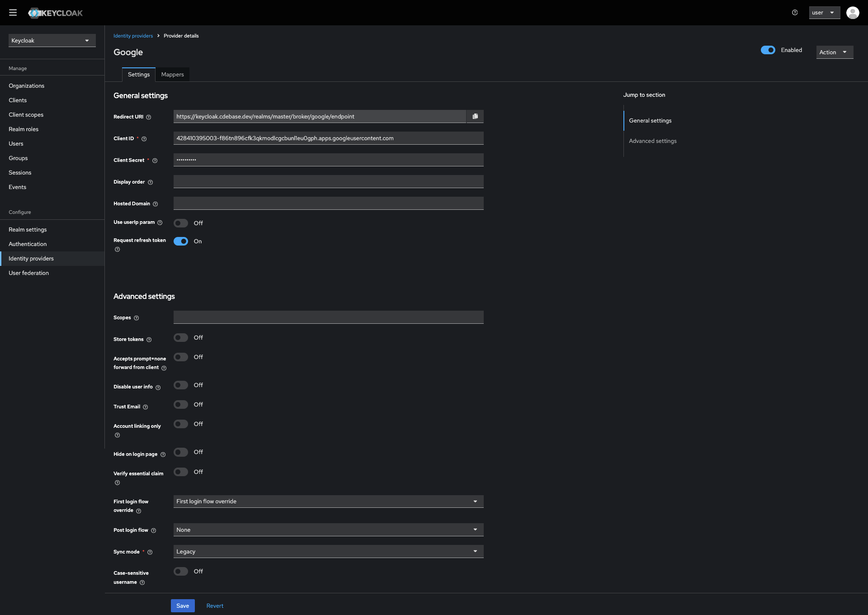The width and height of the screenshot is (868, 615).
Task: Select the Settings tab
Action: 138,75
